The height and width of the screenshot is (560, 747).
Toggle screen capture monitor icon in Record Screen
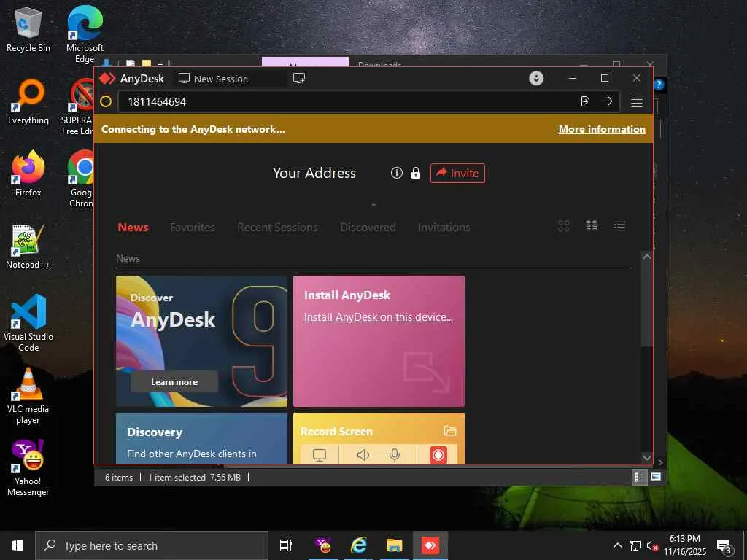pyautogui.click(x=320, y=455)
